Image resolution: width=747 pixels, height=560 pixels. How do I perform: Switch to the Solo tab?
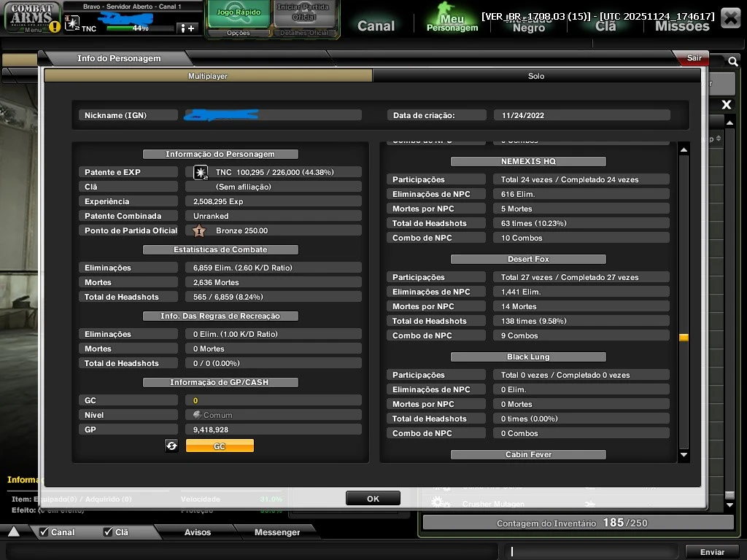point(536,76)
